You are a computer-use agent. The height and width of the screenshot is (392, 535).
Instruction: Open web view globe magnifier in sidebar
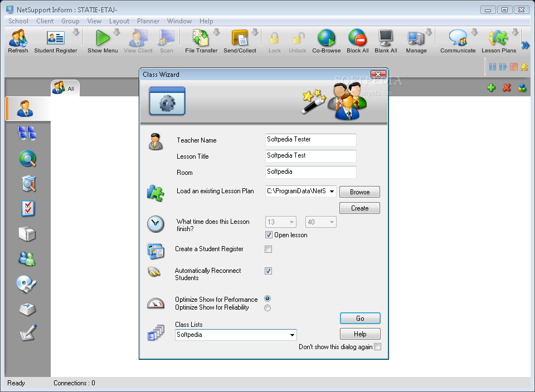[28, 159]
